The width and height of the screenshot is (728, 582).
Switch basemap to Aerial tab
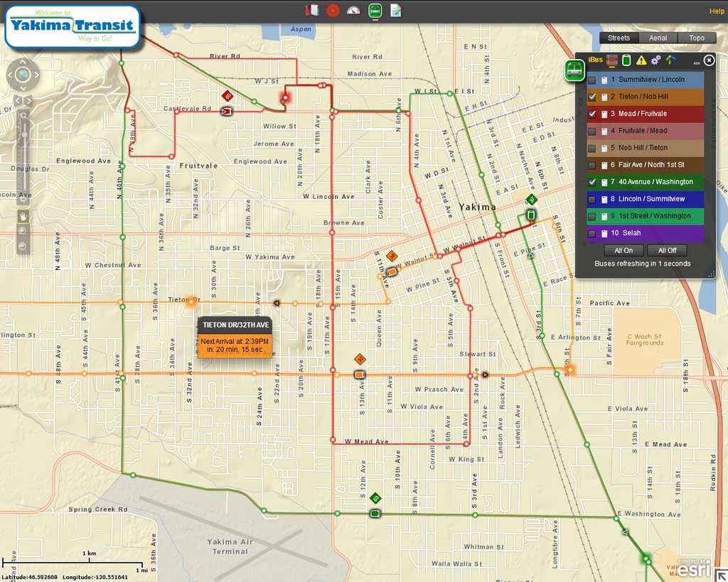coord(658,38)
